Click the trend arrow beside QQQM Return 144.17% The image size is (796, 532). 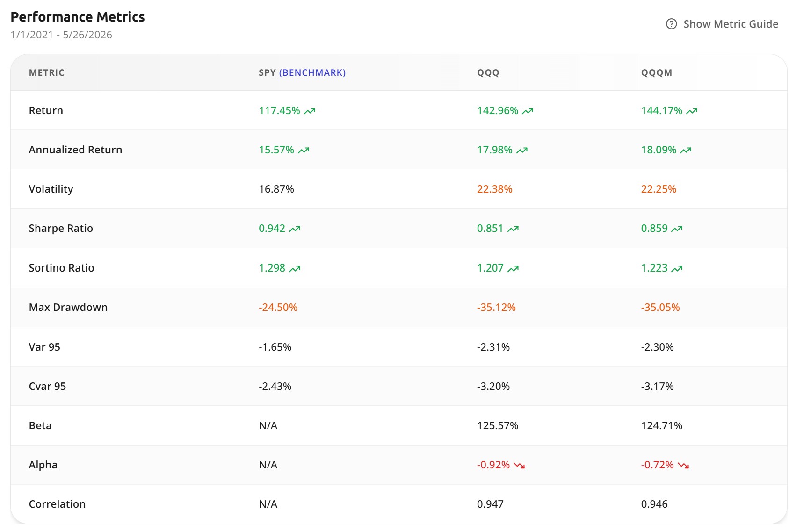[x=692, y=111]
